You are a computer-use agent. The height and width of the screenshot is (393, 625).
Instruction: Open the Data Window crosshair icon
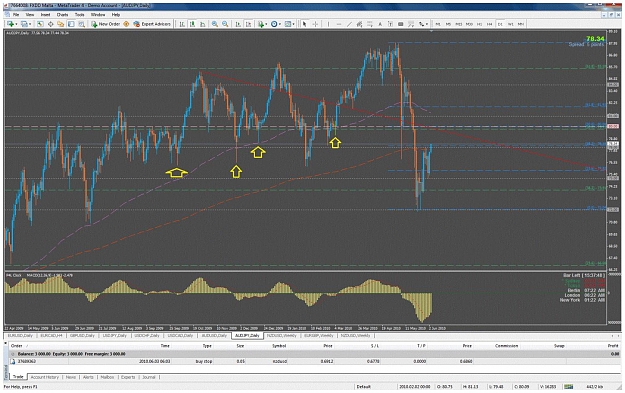51,24
